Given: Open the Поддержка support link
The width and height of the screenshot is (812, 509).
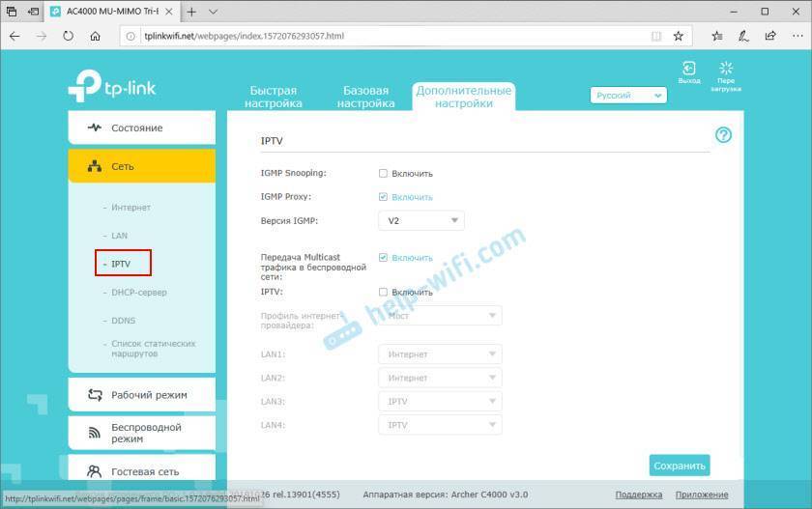Looking at the screenshot, I should click(639, 495).
